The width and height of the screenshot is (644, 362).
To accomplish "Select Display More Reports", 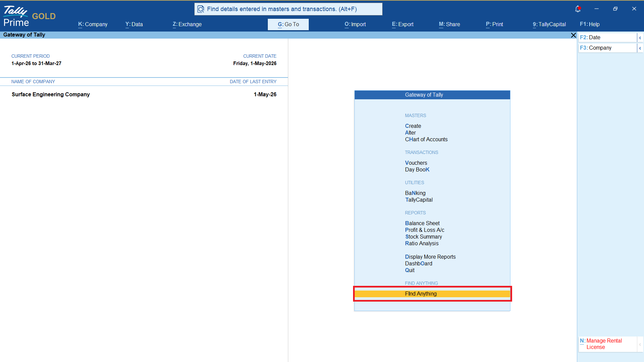I will [430, 257].
